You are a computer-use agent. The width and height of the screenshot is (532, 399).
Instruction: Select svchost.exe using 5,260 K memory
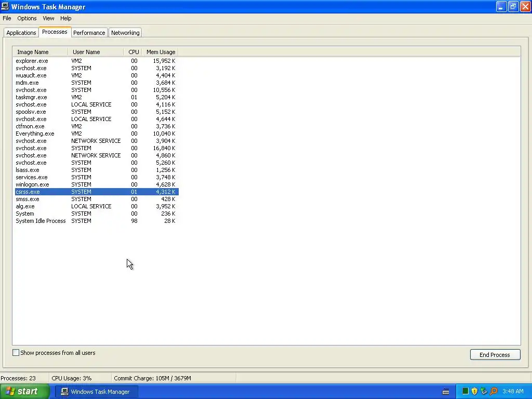point(96,163)
